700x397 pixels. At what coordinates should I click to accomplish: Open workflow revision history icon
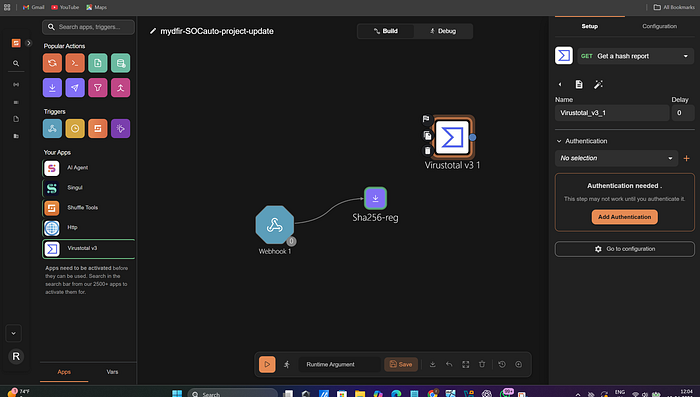point(502,364)
